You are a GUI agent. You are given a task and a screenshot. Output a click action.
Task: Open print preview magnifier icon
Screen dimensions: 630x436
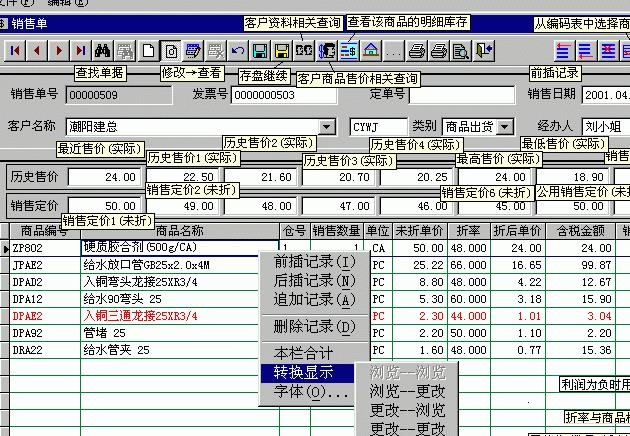(461, 51)
